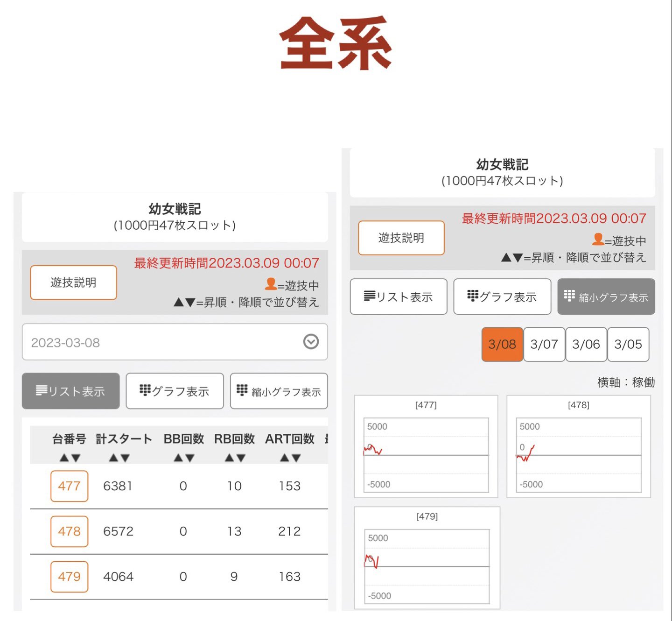Image resolution: width=672 pixels, height=621 pixels.
Task: Click ART count 212 for machine 478
Action: [289, 531]
